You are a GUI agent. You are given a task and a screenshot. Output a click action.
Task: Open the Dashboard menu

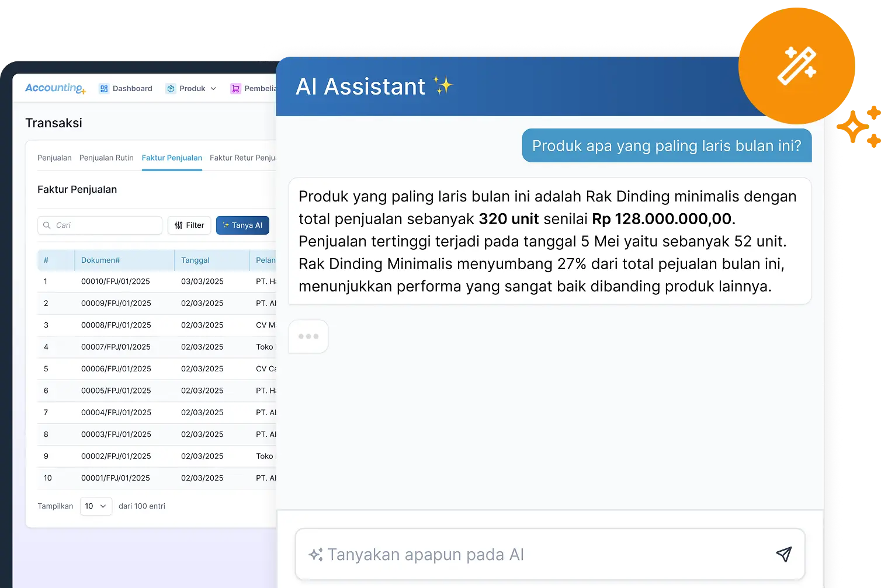(x=126, y=89)
